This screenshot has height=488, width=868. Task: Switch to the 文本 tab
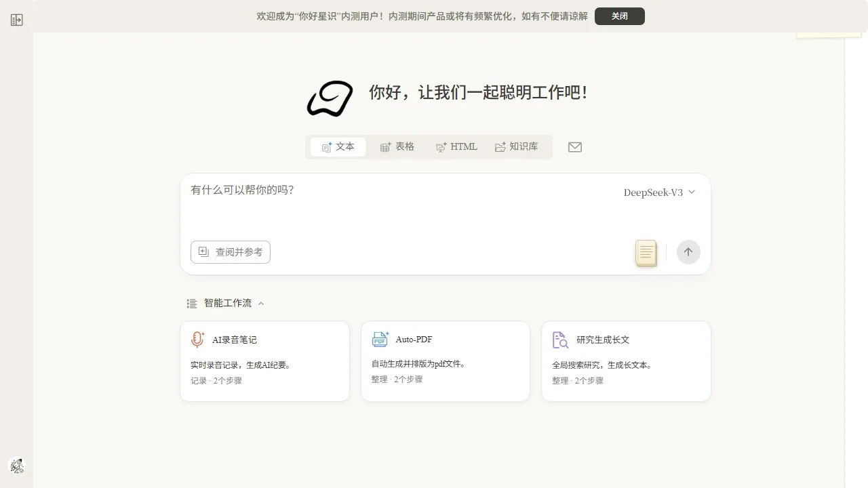[338, 147]
